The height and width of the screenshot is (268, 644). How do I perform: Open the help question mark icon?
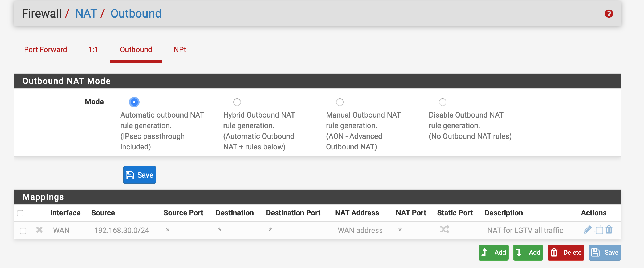point(609,14)
